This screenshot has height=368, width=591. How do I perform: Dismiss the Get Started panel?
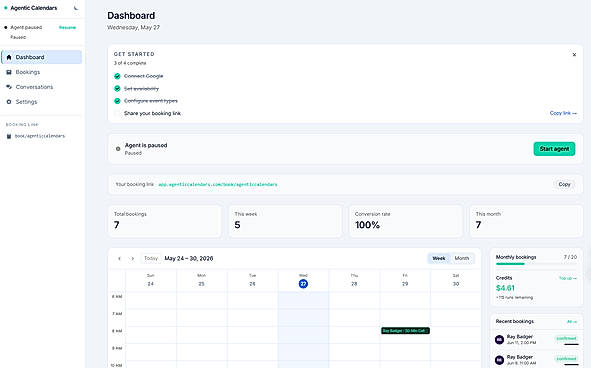(574, 55)
